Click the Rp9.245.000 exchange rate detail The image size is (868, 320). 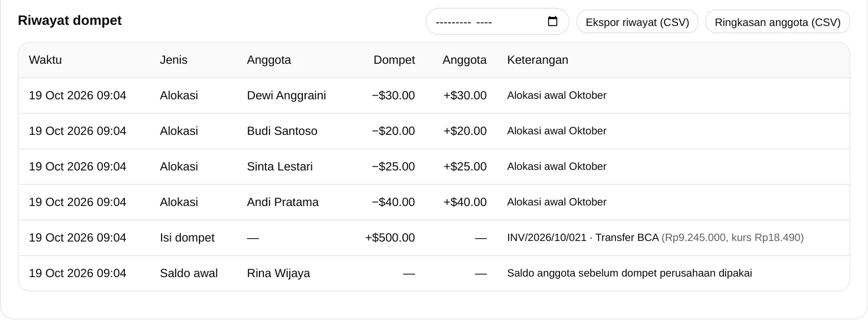pyautogui.click(x=732, y=238)
